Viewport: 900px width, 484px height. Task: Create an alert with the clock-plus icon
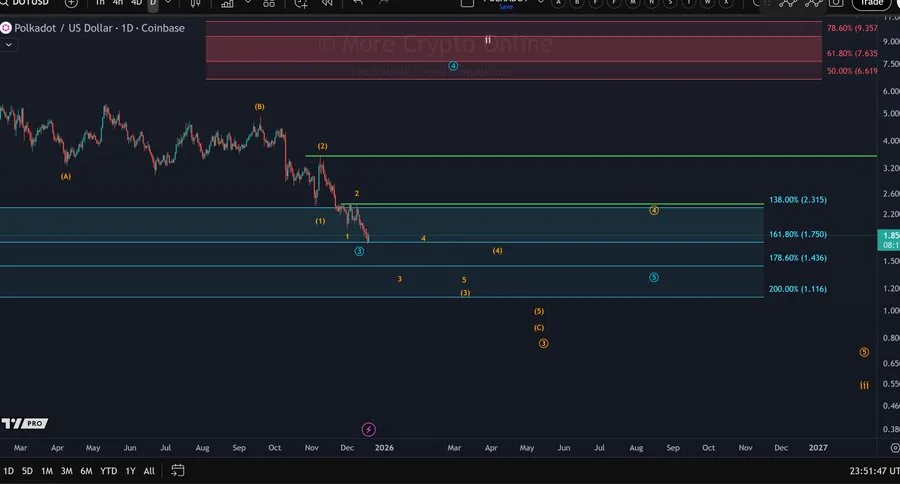click(301, 3)
